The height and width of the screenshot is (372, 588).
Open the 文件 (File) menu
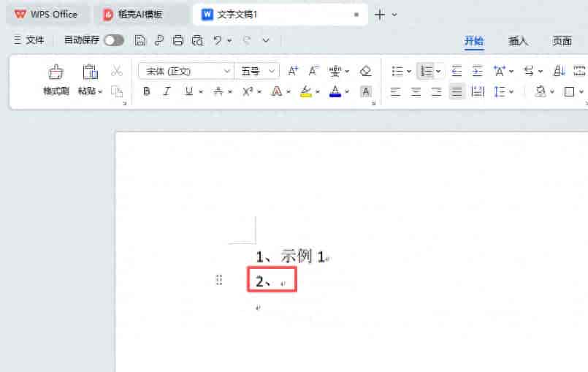click(29, 39)
